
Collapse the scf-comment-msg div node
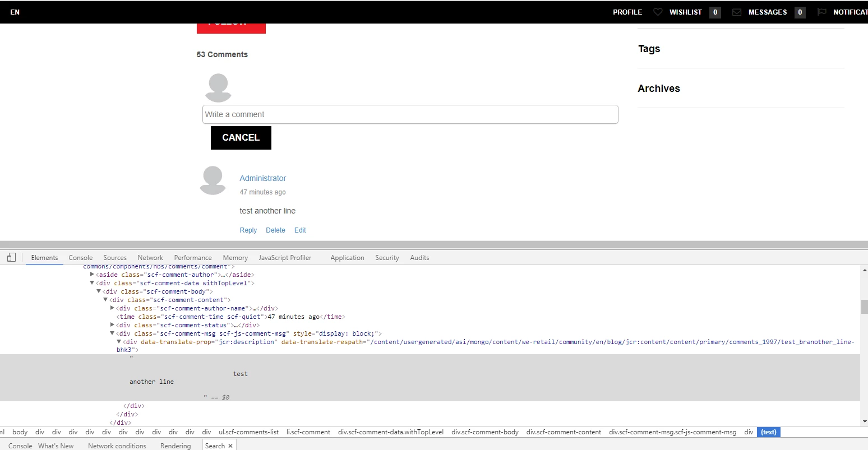pos(112,333)
